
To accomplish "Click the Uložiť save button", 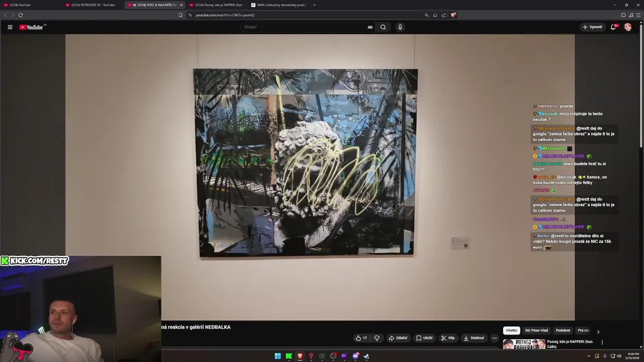I will tap(424, 338).
